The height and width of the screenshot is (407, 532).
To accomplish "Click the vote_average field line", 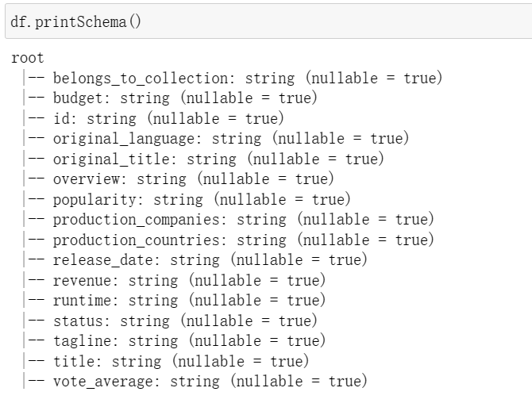I will [x=195, y=381].
